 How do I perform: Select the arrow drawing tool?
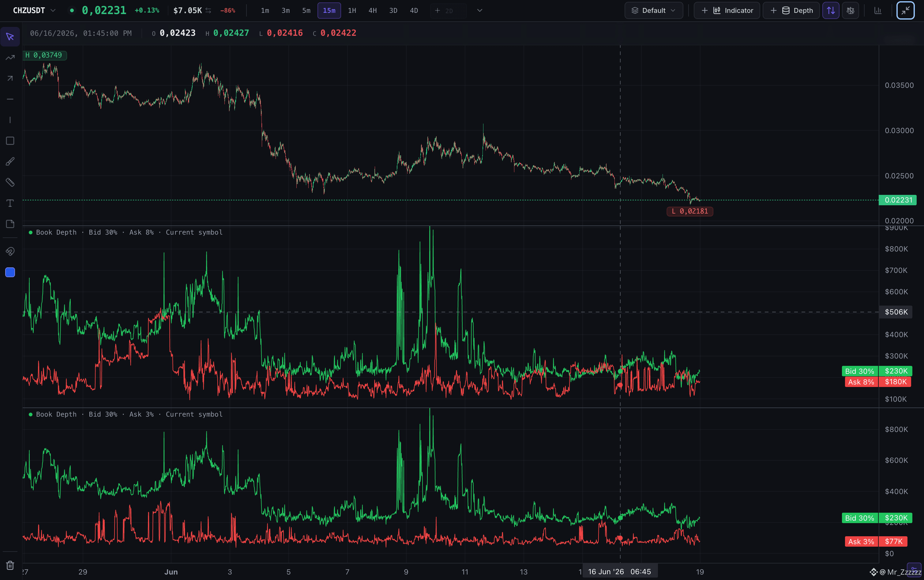coord(10,78)
